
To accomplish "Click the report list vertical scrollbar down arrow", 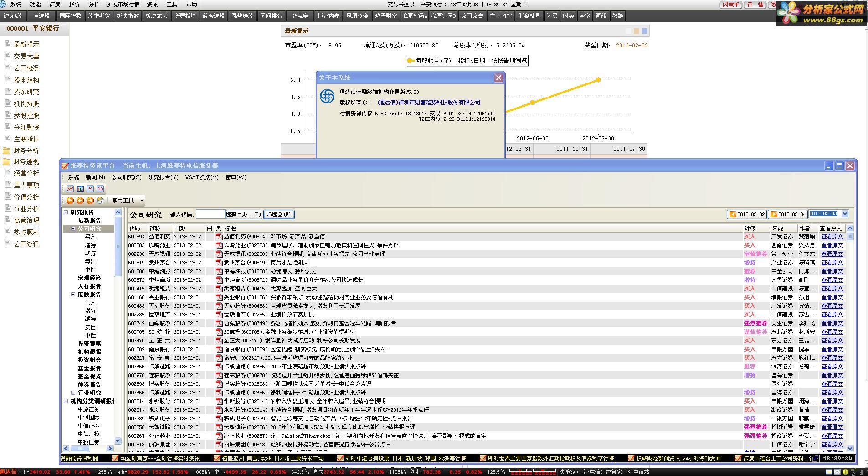I will 850,449.
